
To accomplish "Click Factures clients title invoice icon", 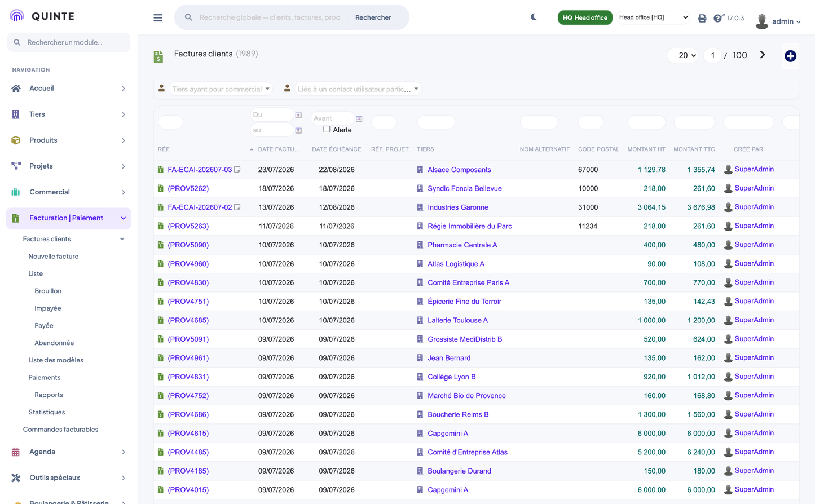I will tap(158, 56).
